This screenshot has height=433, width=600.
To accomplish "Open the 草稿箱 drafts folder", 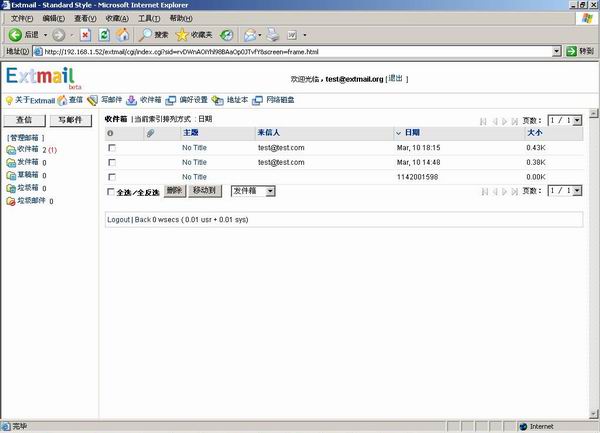I will (x=26, y=175).
